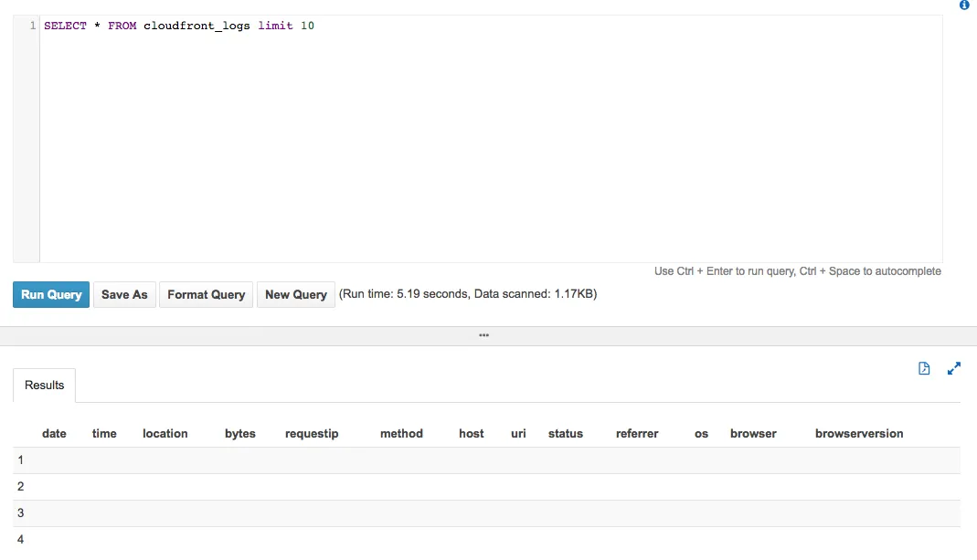The width and height of the screenshot is (977, 560).
Task: Download results file icon
Action: (x=924, y=368)
